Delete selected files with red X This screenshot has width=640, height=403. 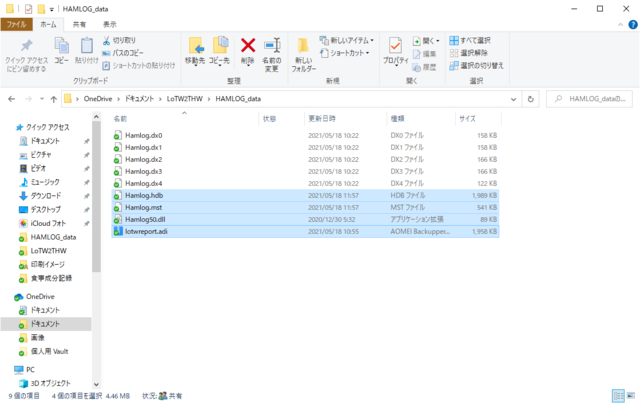pos(248,51)
